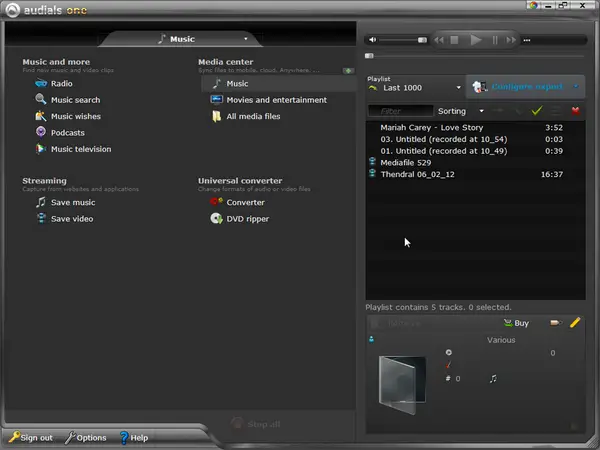Click the Streaming heading
600x450 pixels.
pos(44,181)
